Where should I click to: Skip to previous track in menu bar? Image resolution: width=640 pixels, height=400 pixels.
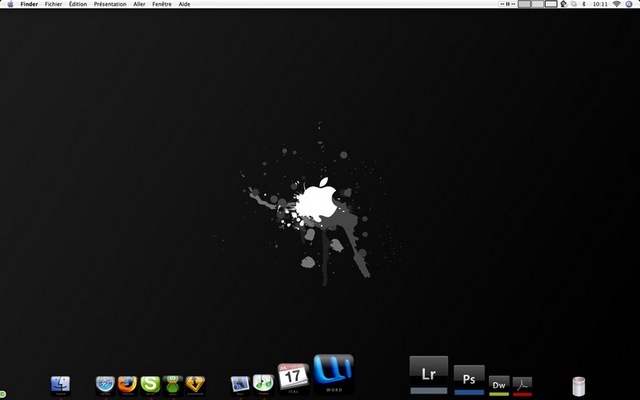tap(502, 4)
